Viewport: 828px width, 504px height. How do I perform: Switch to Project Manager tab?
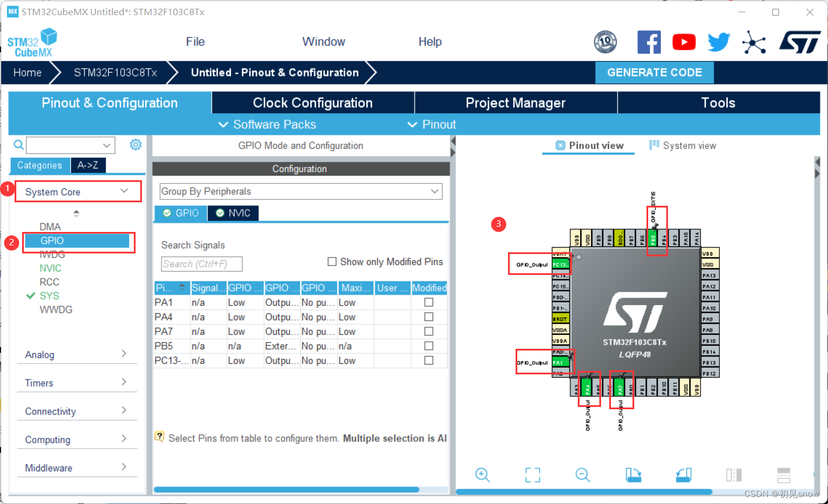click(x=516, y=103)
